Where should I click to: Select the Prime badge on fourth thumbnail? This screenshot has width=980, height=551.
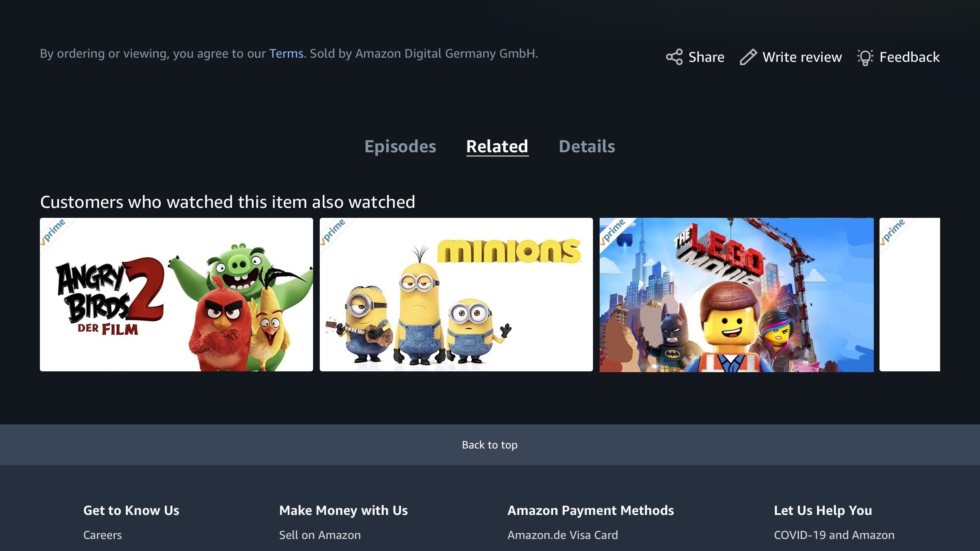tap(892, 232)
